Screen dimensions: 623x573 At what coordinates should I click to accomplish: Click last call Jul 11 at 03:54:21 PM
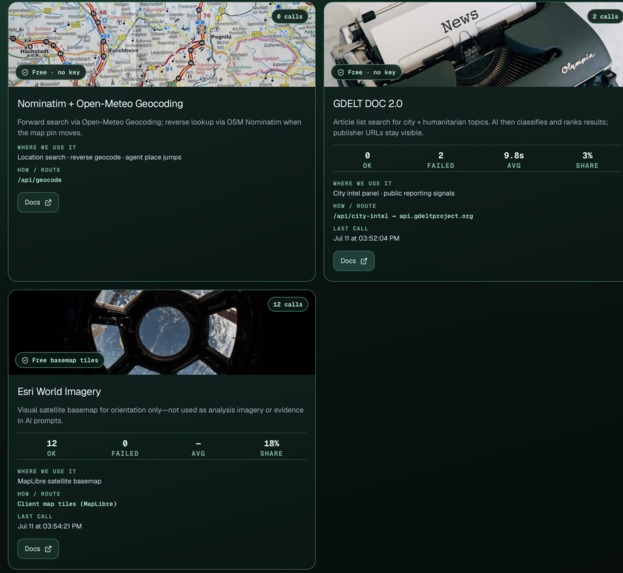(x=49, y=526)
